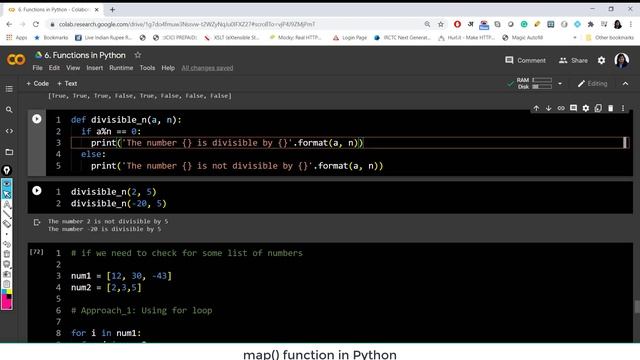Open the cell's more actions menu
The height and width of the screenshot is (360, 640).
(x=623, y=108)
